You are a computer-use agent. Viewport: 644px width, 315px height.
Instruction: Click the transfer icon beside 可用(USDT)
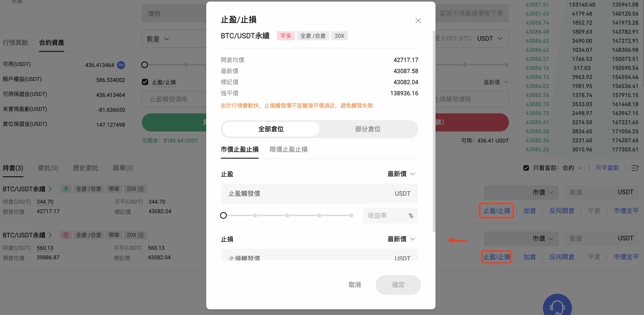[x=121, y=65]
